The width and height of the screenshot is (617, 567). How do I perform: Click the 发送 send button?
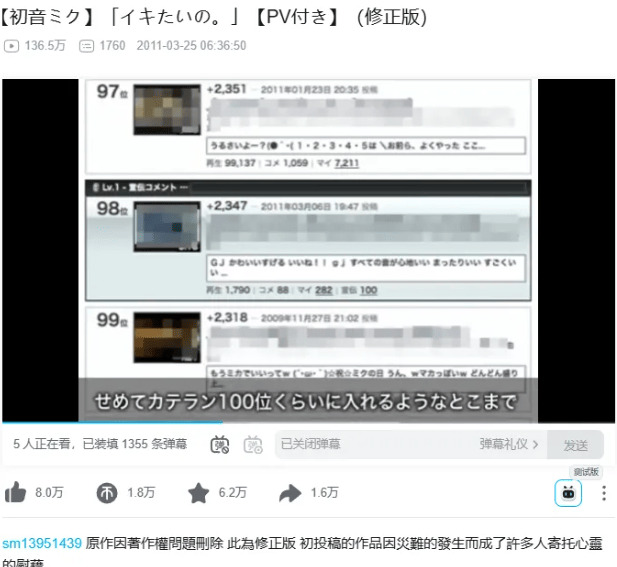coord(575,445)
